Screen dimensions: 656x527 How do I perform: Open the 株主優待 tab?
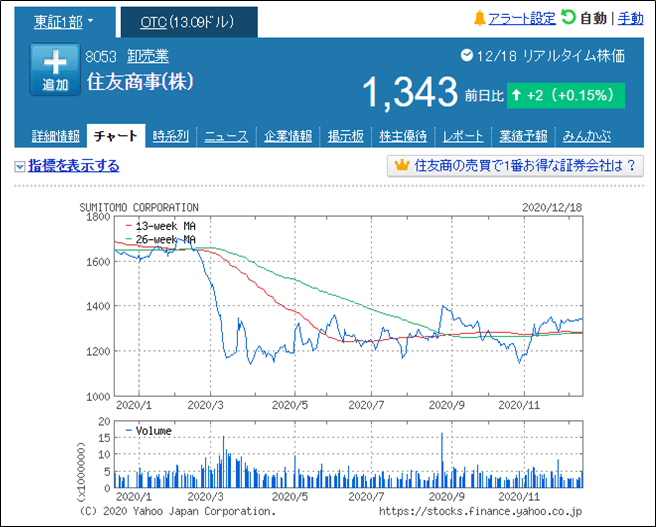(x=403, y=136)
